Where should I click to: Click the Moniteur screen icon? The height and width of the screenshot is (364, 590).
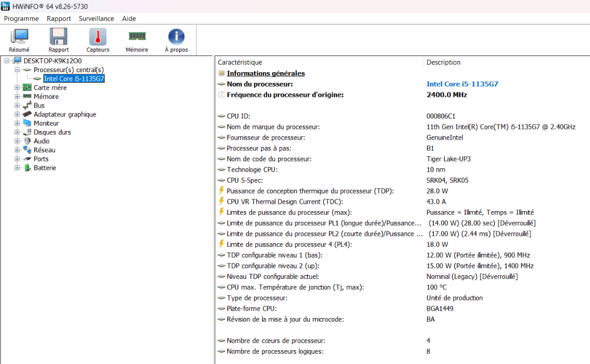coord(27,123)
